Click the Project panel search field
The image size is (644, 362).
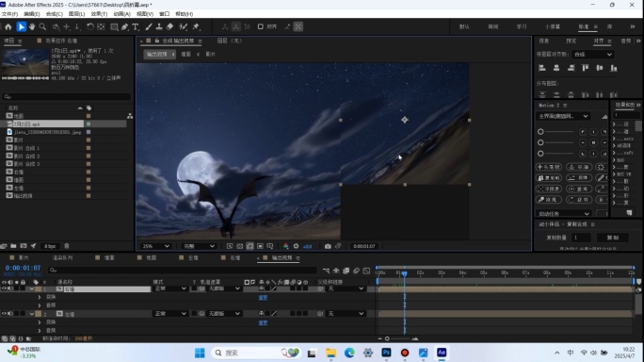pyautogui.click(x=67, y=97)
